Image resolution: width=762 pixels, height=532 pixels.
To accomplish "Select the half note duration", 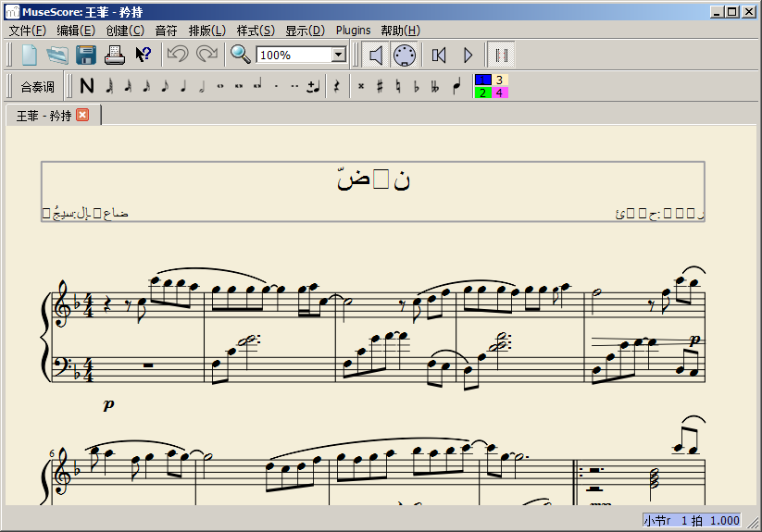I will [202, 86].
